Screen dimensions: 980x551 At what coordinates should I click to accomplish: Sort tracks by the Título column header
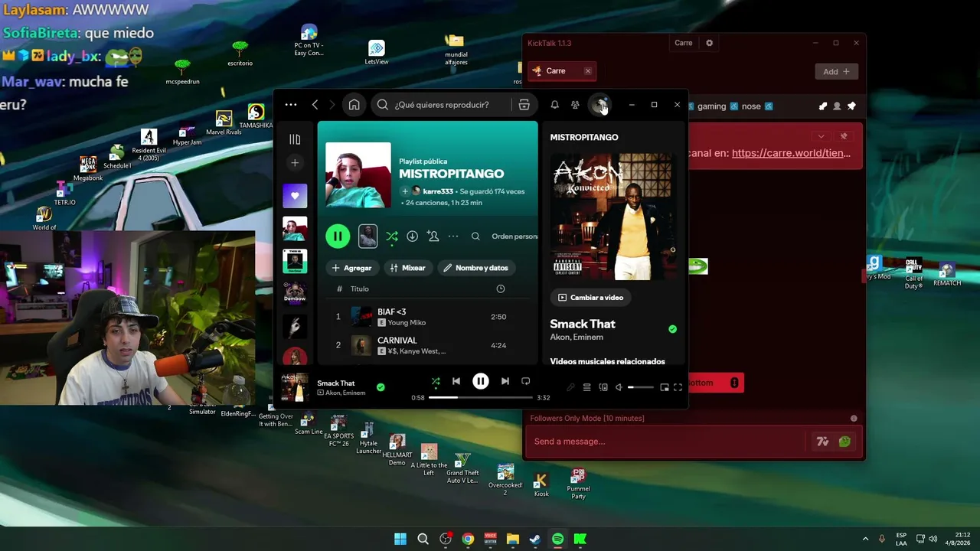[x=360, y=289]
